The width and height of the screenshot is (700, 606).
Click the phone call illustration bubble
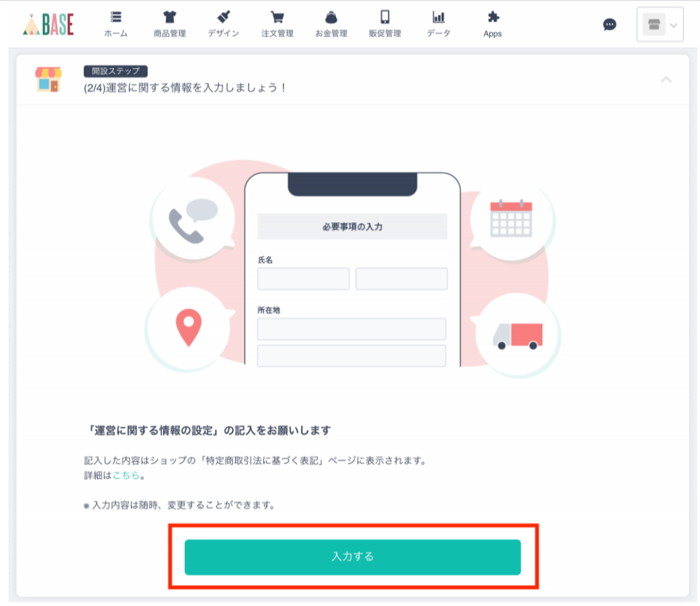coord(193,219)
